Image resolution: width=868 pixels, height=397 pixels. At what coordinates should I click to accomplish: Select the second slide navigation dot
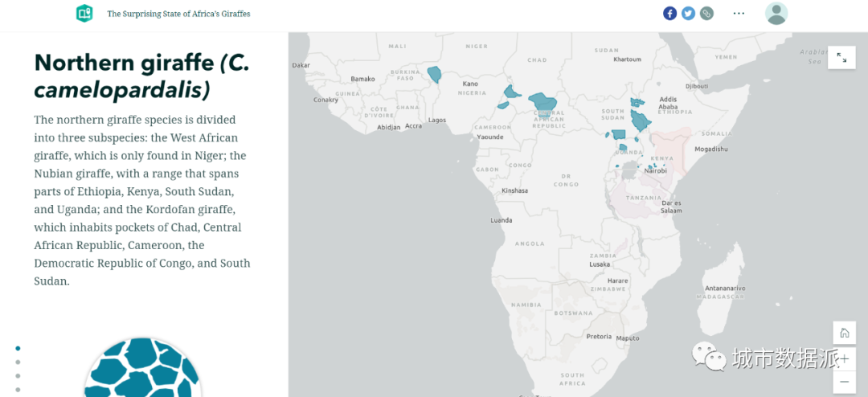click(18, 362)
